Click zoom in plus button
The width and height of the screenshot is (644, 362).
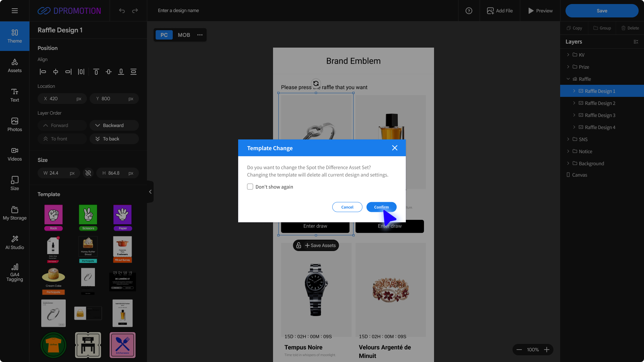[547, 350]
